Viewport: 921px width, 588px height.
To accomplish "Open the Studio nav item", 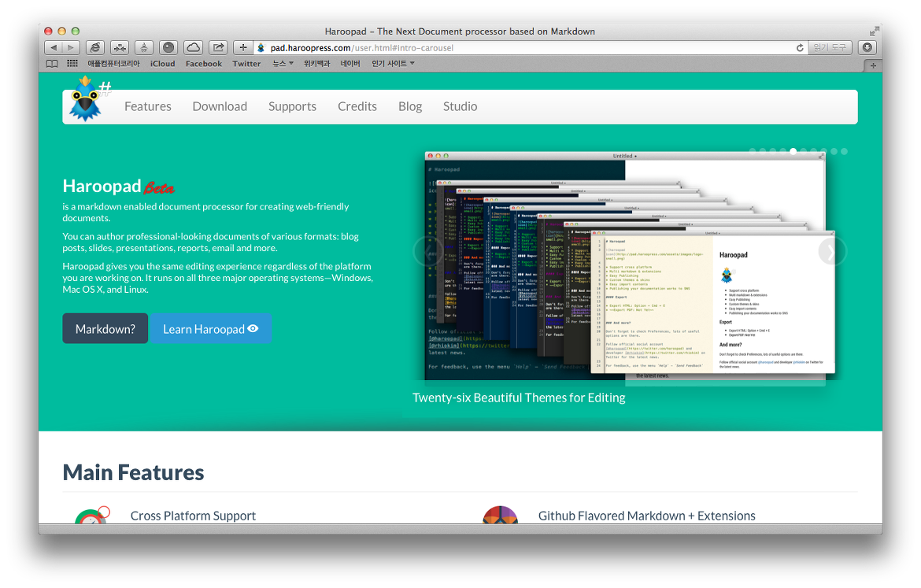I will click(460, 106).
